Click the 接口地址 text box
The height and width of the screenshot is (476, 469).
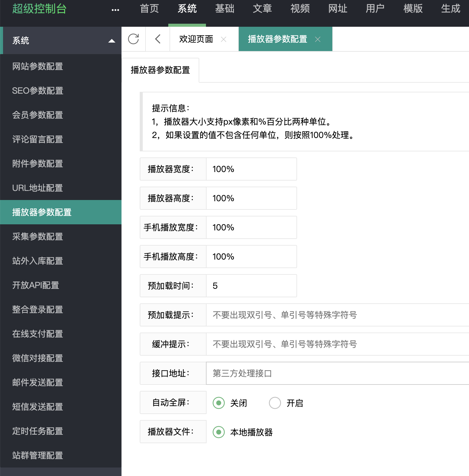pos(337,373)
